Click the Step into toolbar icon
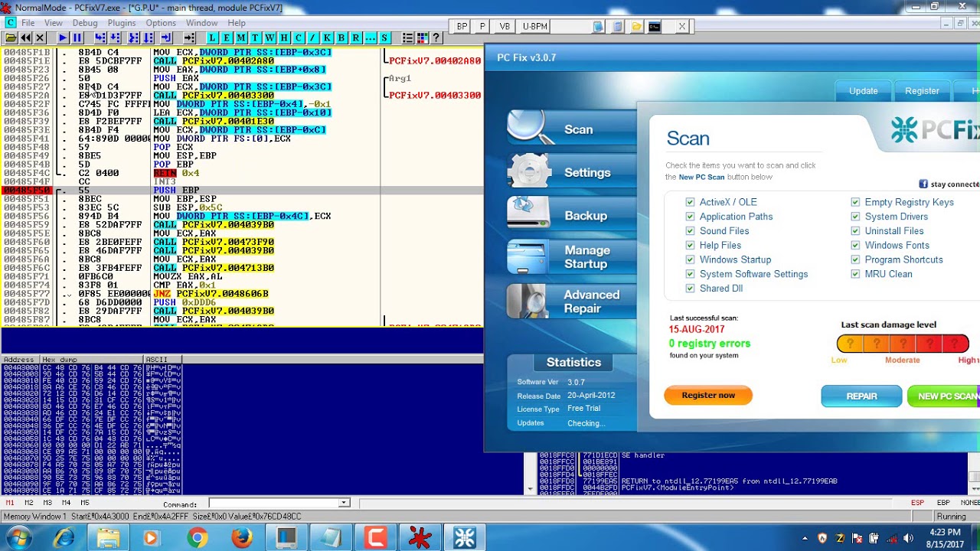The width and height of the screenshot is (980, 551). [x=100, y=37]
